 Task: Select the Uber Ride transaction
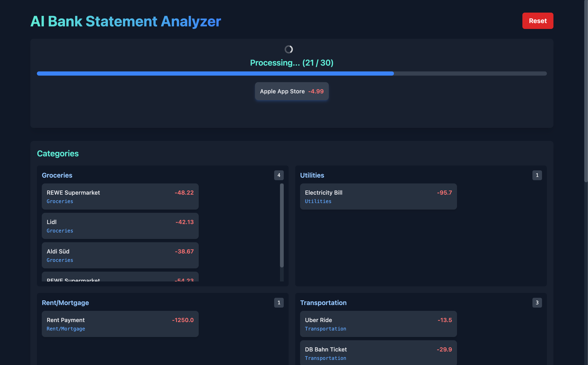coord(378,324)
